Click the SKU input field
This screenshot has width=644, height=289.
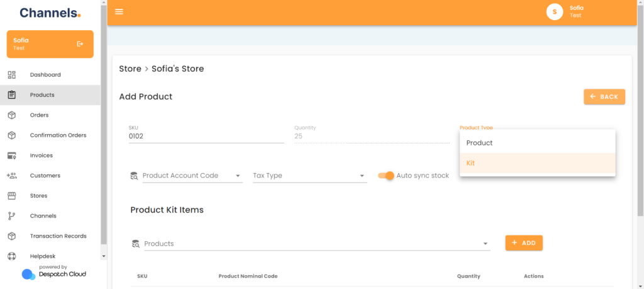206,136
